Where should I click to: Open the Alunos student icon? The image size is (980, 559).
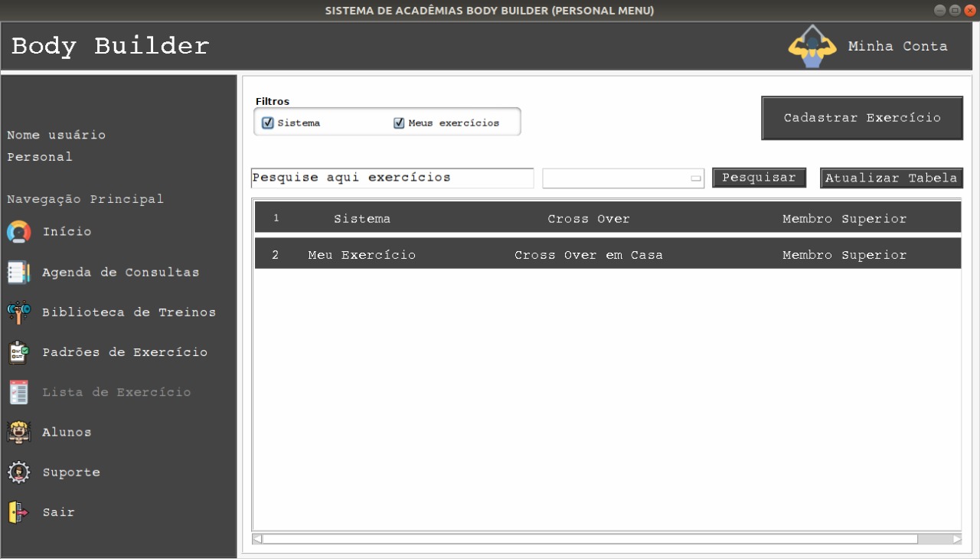click(x=19, y=432)
